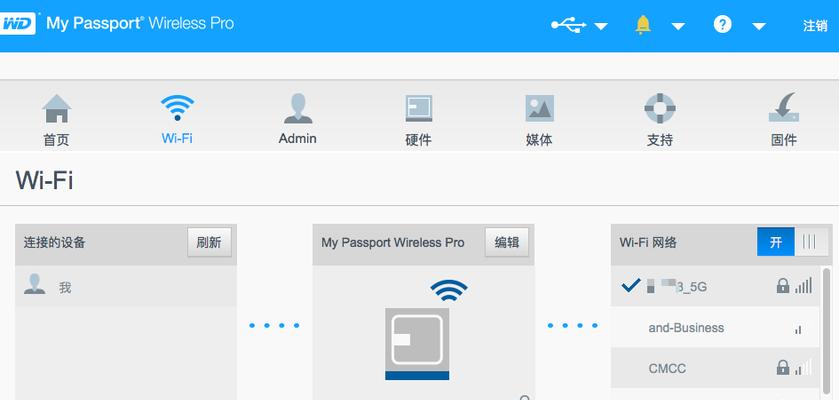Image resolution: width=839 pixels, height=400 pixels.
Task: Expand the help dropdown arrow
Action: pyautogui.click(x=759, y=26)
